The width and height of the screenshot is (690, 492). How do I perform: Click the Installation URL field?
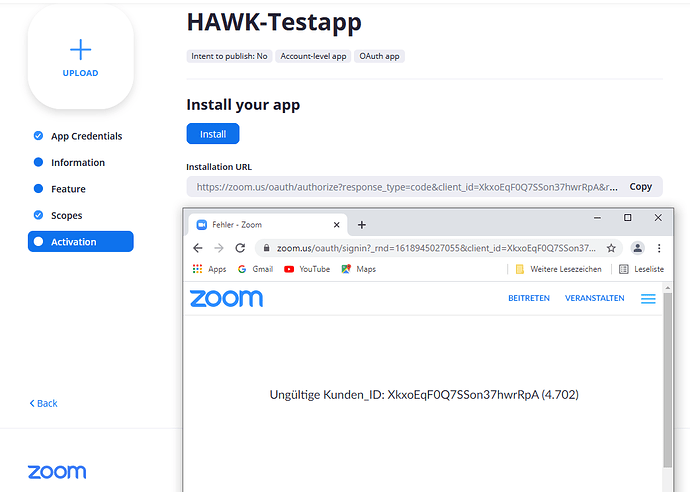click(424, 187)
